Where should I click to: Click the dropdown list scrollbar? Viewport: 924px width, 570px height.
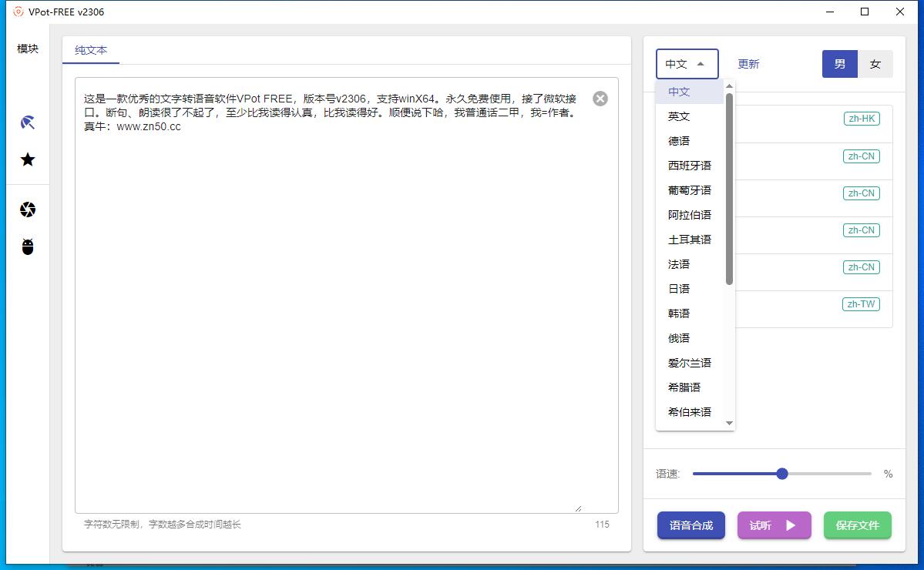click(x=727, y=177)
